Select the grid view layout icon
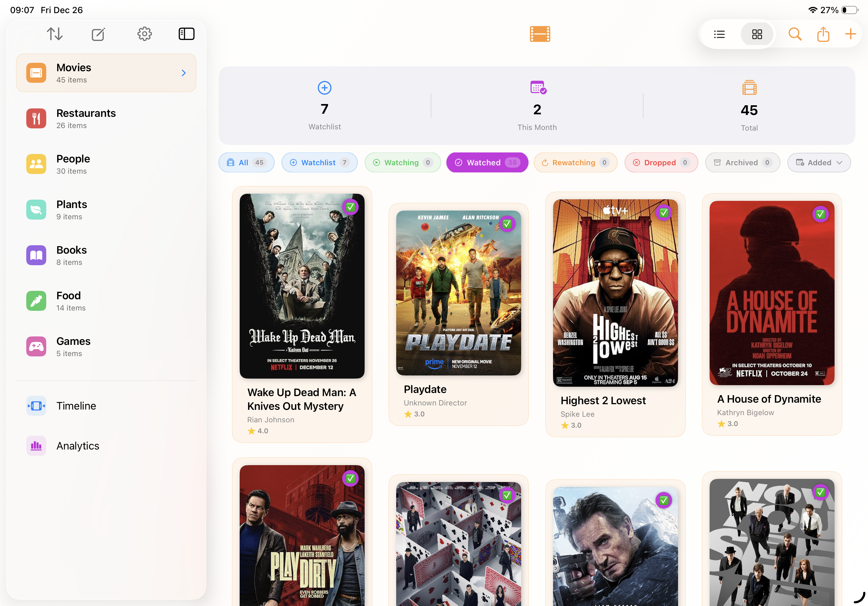This screenshot has height=606, width=868. pos(756,34)
